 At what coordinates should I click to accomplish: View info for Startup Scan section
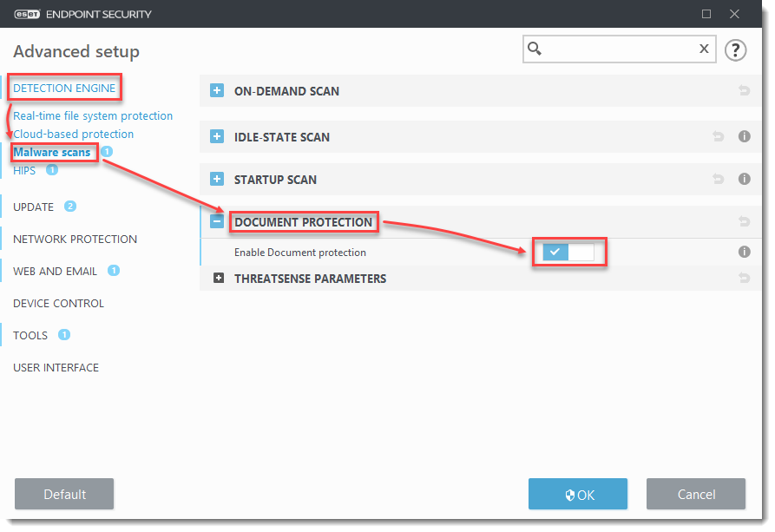[744, 179]
